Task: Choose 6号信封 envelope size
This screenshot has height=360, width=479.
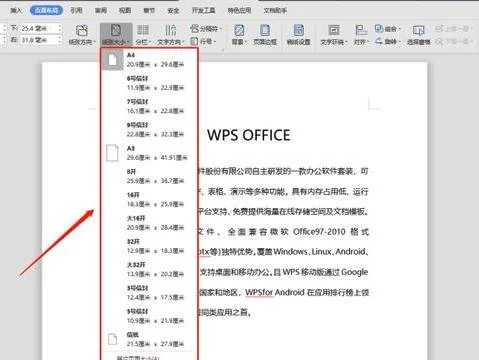Action: [x=149, y=83]
